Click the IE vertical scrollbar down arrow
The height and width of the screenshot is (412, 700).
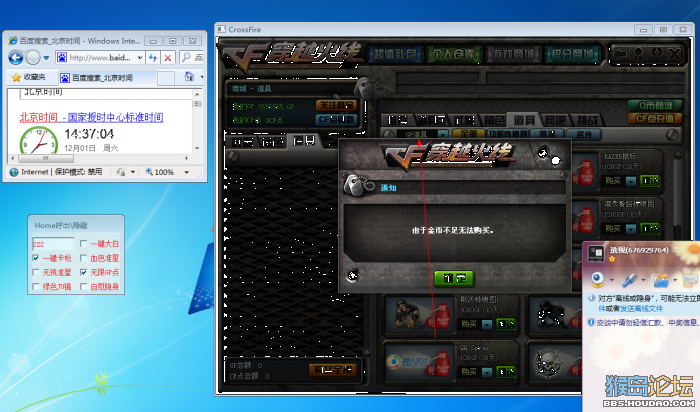(197, 148)
